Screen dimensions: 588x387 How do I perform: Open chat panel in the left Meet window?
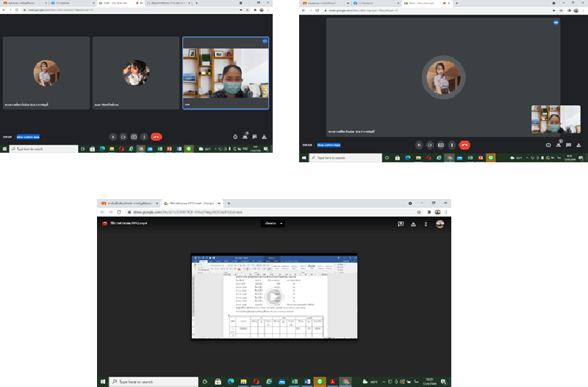[x=254, y=137]
